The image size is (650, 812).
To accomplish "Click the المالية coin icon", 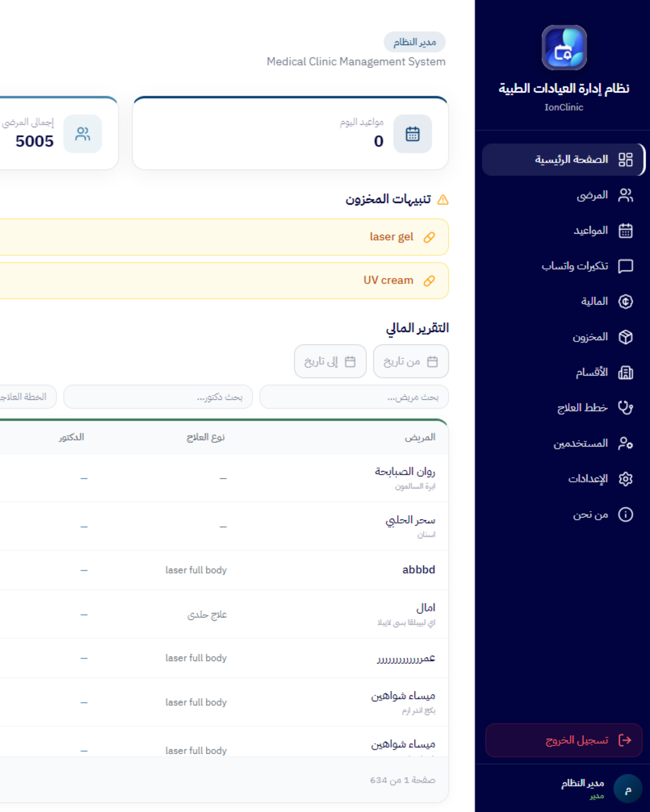I will 626,301.
